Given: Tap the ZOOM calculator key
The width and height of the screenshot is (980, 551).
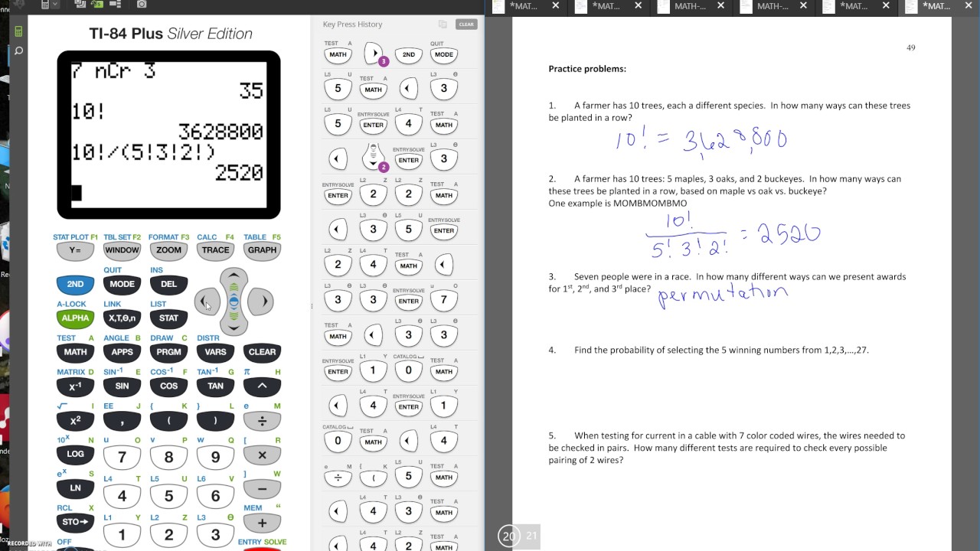Looking at the screenshot, I should click(x=168, y=250).
